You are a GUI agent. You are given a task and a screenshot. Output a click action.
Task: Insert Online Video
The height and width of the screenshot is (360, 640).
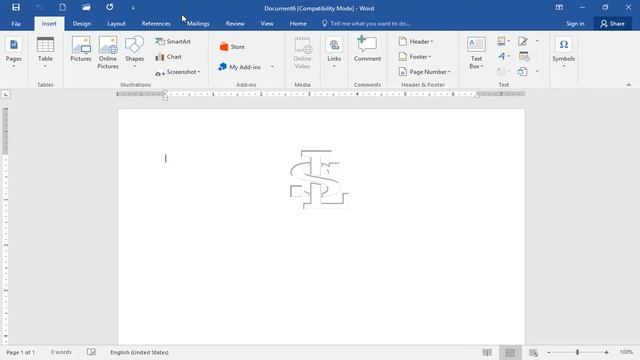[302, 52]
